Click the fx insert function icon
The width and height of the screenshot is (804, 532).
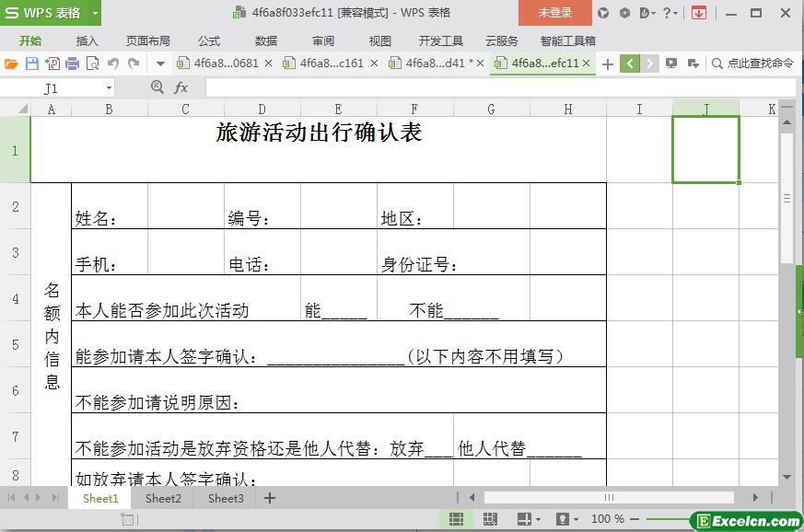point(181,87)
